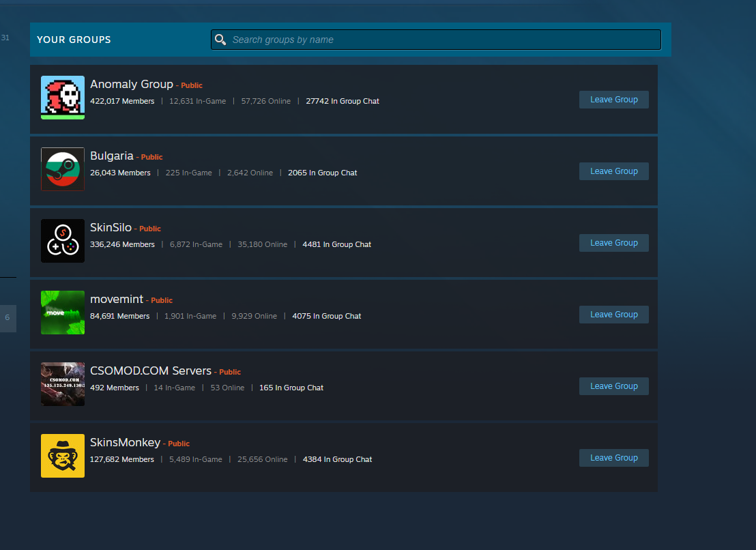
Task: Open the Anomaly Group avatar icon
Action: tap(63, 97)
